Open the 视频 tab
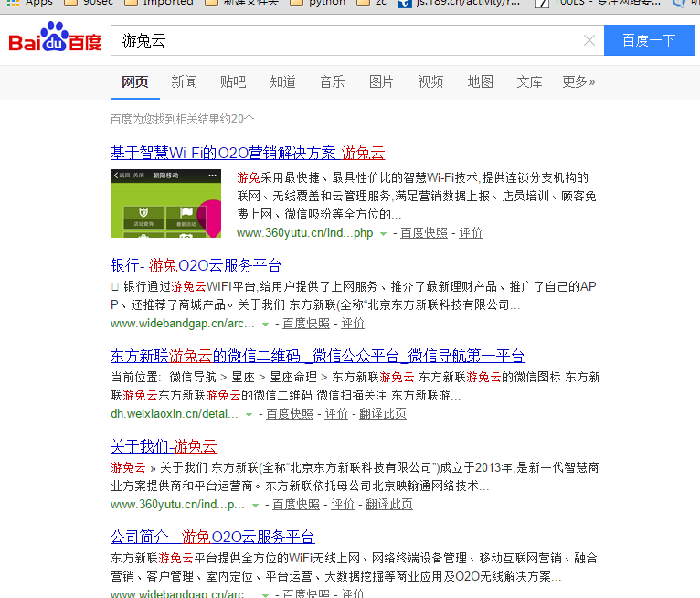Screen dimensions: 700x598 click(430, 81)
